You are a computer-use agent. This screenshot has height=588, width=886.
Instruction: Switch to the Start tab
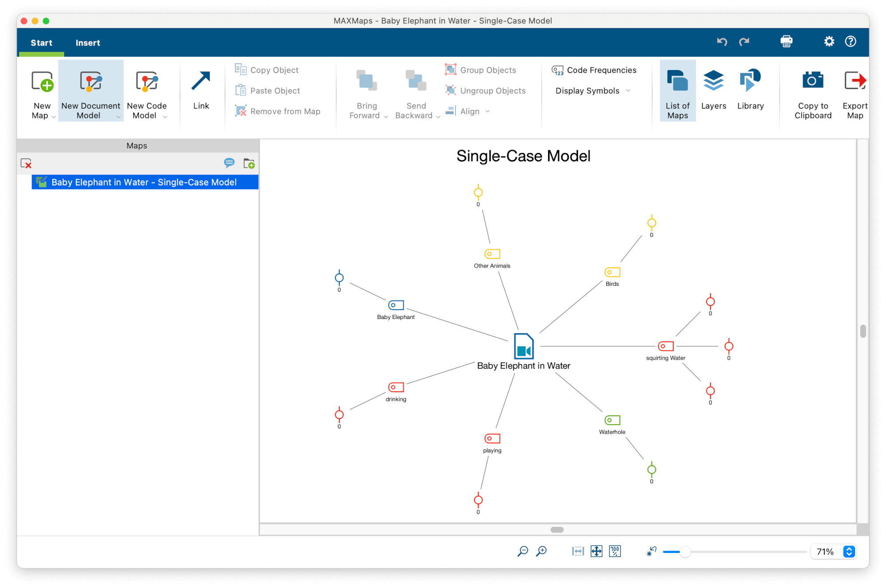coord(41,43)
